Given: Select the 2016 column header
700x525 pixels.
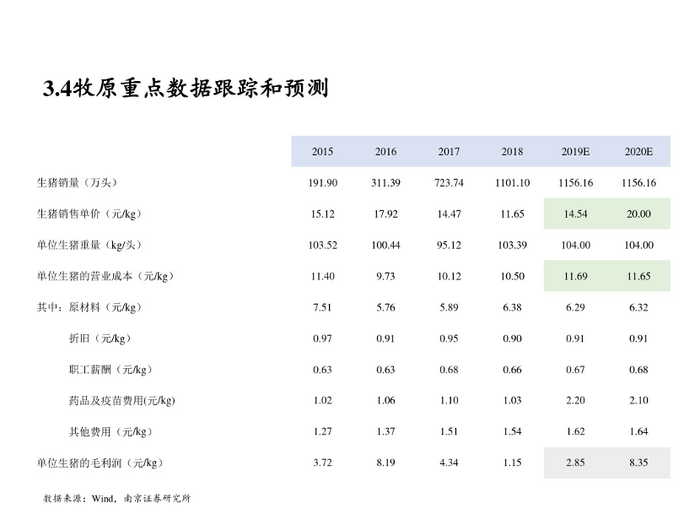Looking at the screenshot, I should pos(386,152).
